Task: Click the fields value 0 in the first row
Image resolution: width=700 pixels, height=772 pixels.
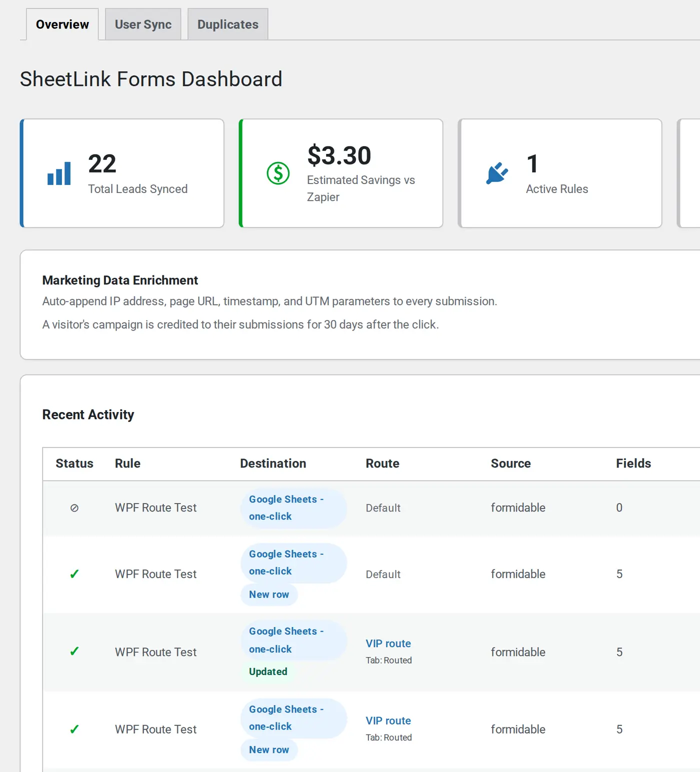Action: [x=619, y=508]
